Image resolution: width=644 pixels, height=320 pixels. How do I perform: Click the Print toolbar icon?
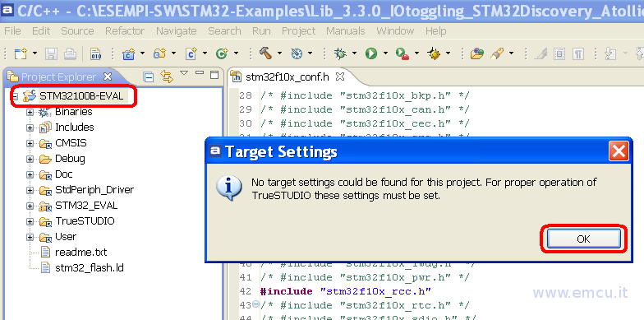pyautogui.click(x=71, y=53)
